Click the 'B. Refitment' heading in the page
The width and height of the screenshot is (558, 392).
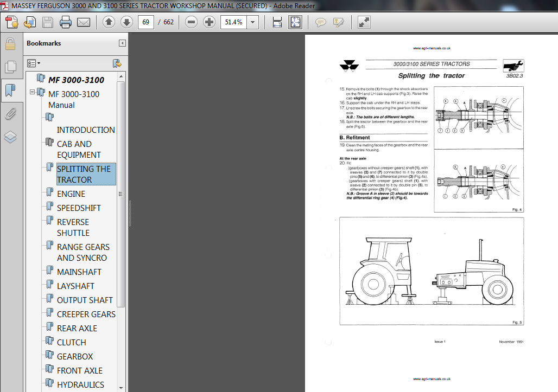[354, 138]
